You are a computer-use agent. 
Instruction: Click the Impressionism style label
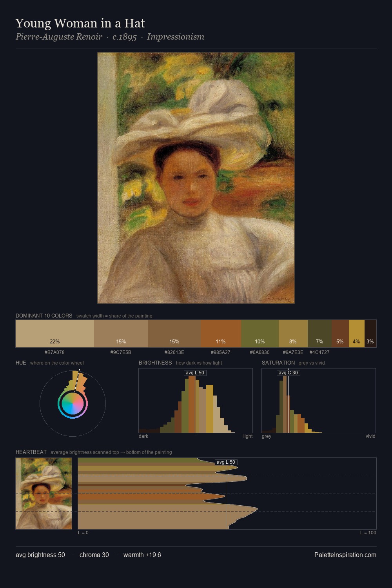[x=176, y=37]
